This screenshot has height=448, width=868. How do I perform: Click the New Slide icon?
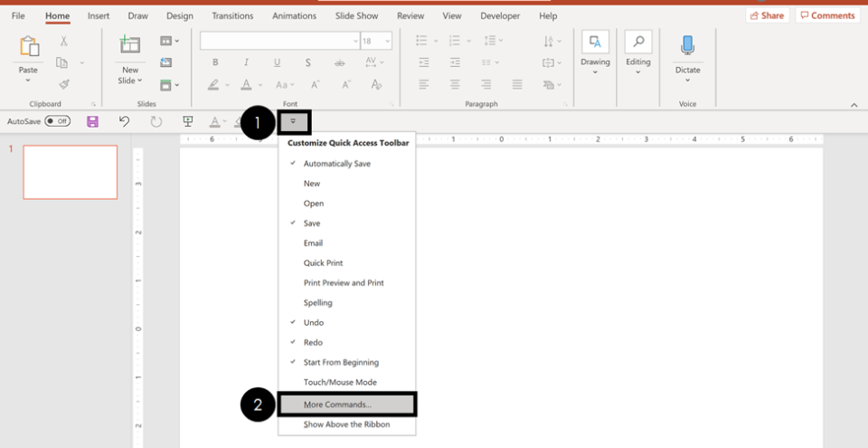(x=130, y=45)
